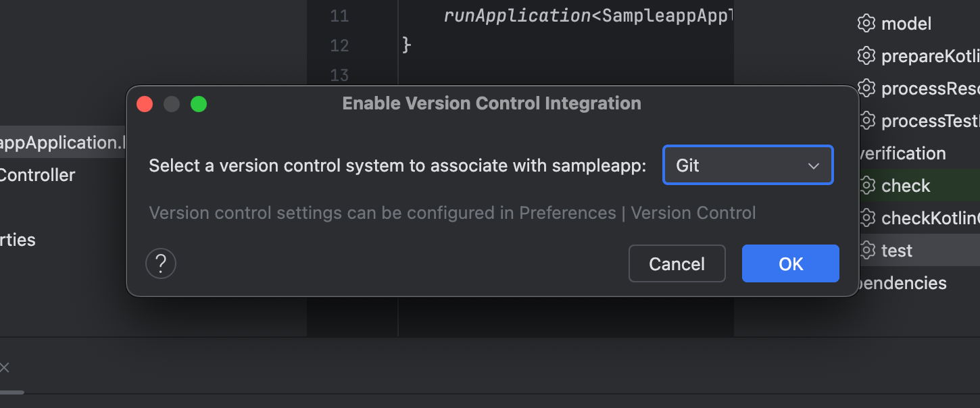Open the Git version control dropdown
The height and width of the screenshot is (408, 980).
[748, 165]
